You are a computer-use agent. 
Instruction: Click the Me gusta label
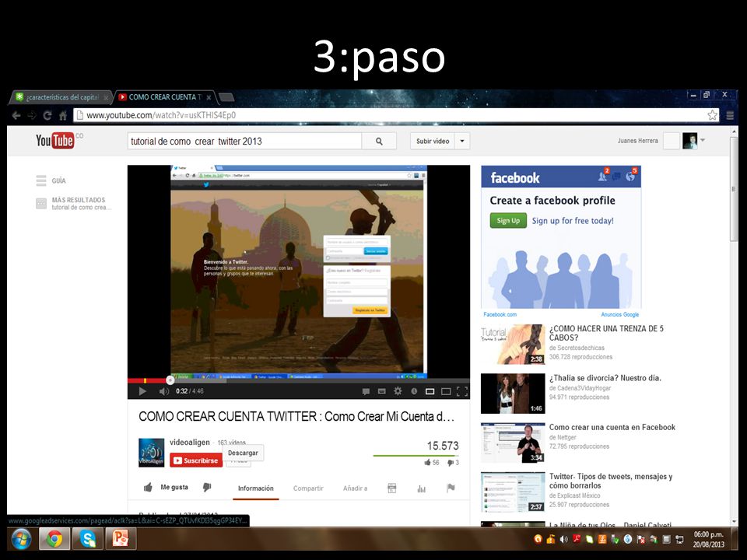click(x=174, y=487)
